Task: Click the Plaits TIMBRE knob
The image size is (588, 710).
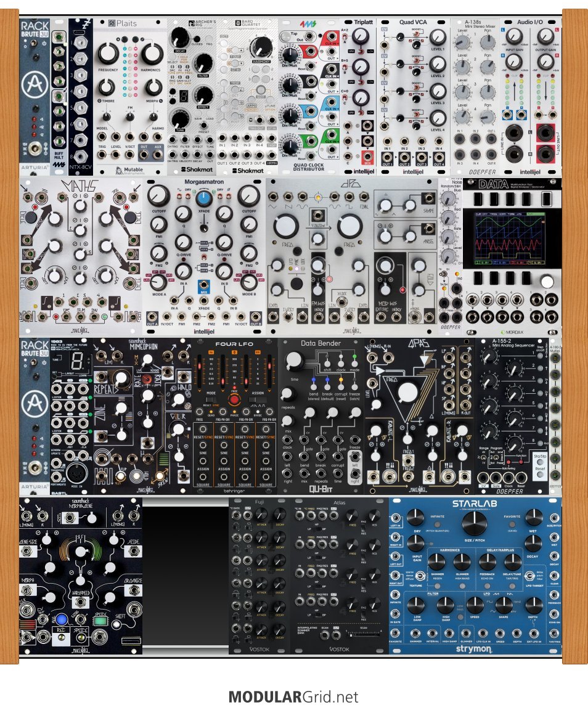Action: (x=107, y=86)
